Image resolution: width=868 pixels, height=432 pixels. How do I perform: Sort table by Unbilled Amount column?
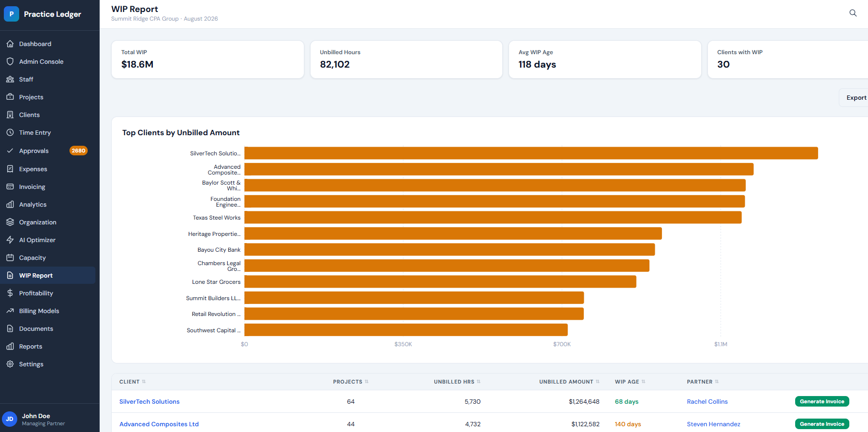point(569,382)
